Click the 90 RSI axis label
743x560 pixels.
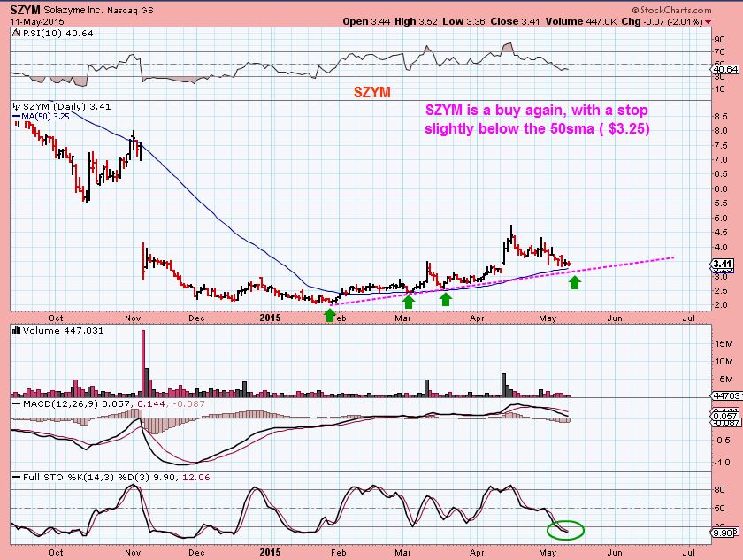click(719, 39)
